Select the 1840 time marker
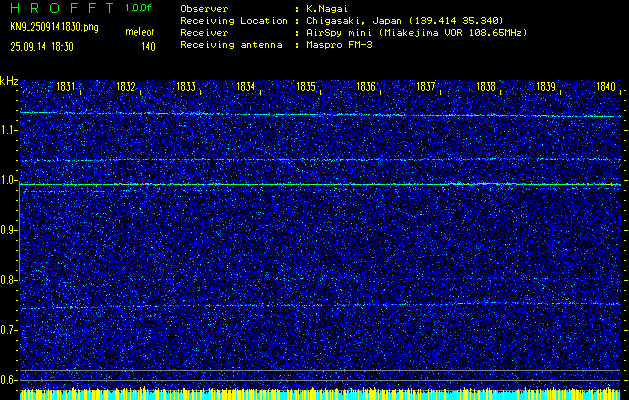The height and width of the screenshot is (400, 629). [606, 86]
